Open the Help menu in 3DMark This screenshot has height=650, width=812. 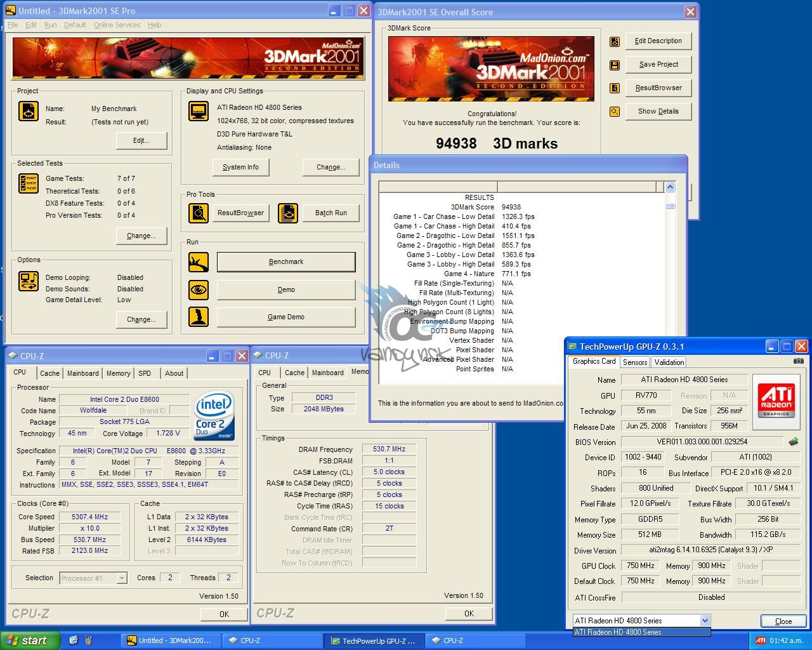coord(155,25)
